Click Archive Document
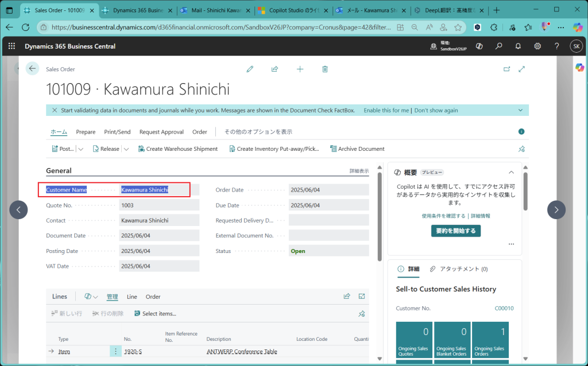 [x=357, y=149]
